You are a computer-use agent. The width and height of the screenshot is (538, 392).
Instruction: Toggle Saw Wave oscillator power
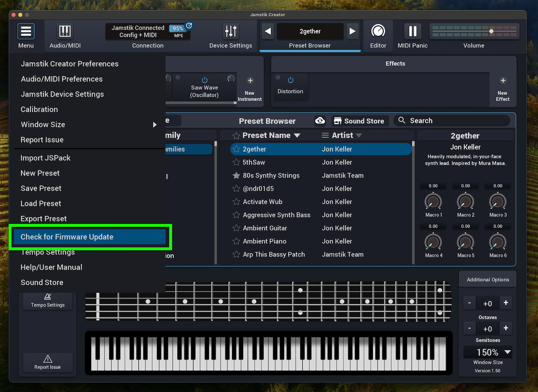[x=205, y=80]
